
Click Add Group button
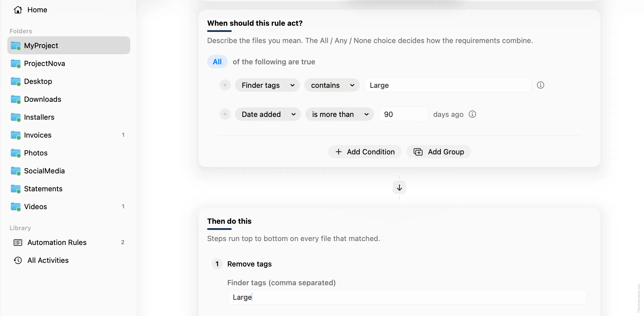point(439,152)
